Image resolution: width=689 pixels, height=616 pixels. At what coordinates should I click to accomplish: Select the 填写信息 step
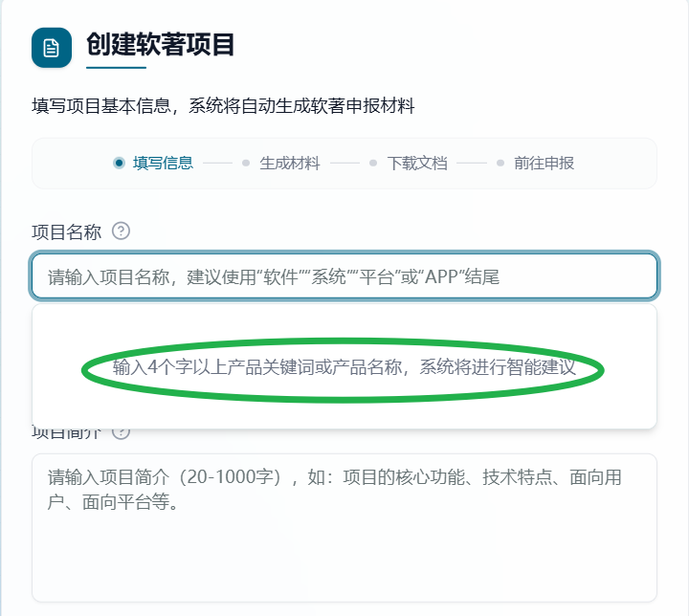click(x=153, y=163)
